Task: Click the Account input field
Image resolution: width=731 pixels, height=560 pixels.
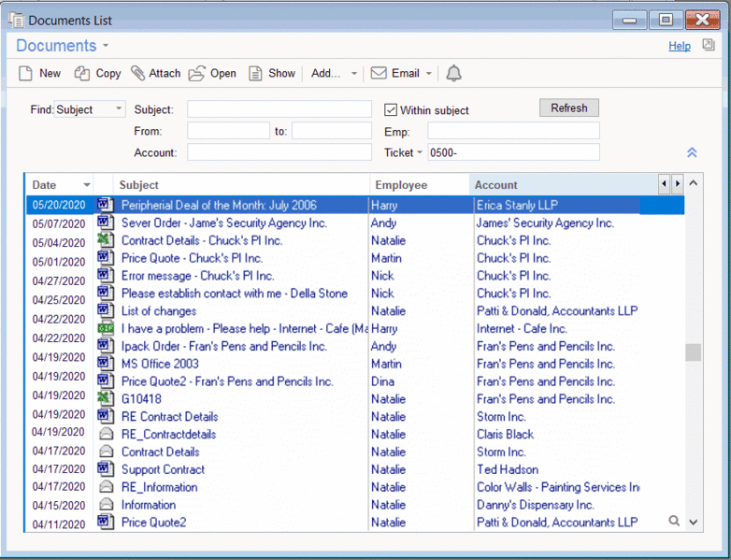Action: 279,152
